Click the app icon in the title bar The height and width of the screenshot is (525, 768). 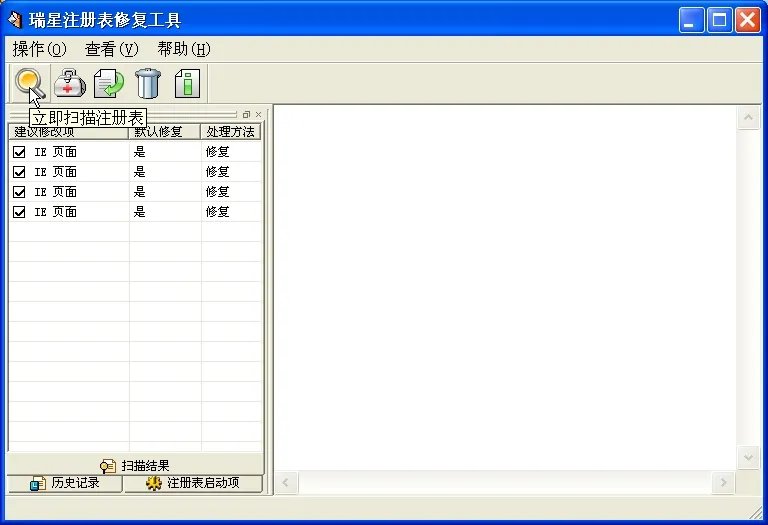15,20
